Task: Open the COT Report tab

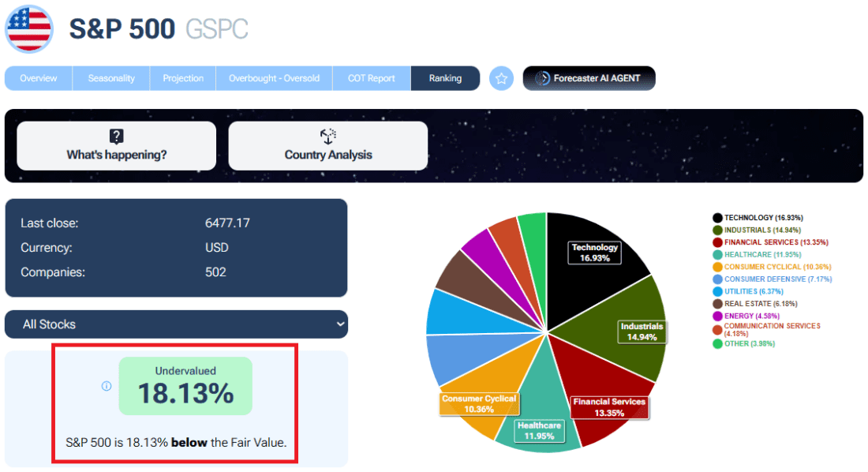Action: point(371,78)
